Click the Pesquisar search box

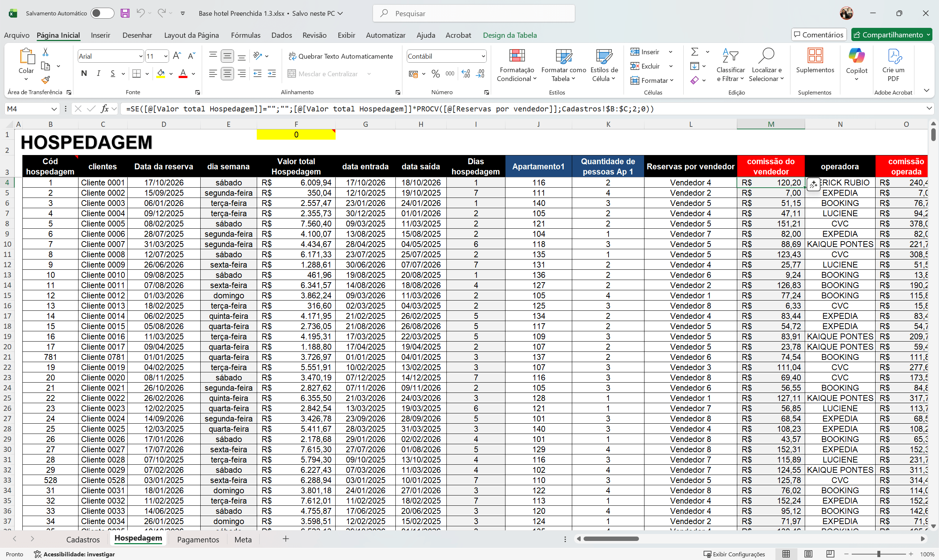474,14
